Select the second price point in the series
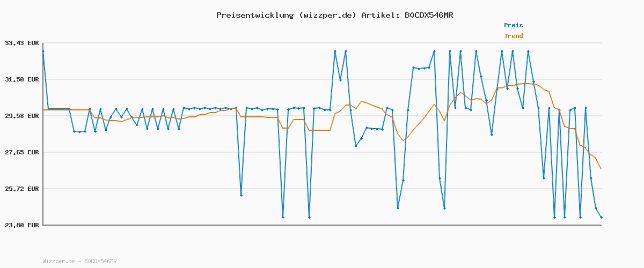 click(x=48, y=109)
